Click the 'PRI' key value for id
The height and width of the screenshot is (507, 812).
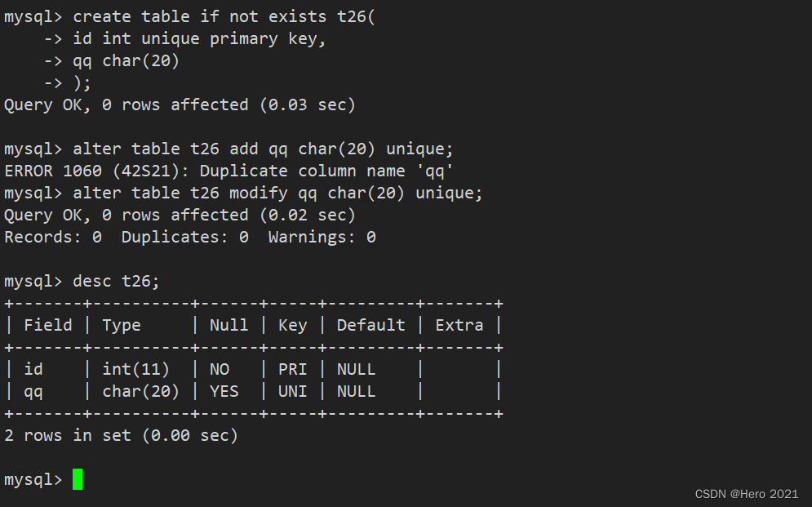pyautogui.click(x=293, y=369)
